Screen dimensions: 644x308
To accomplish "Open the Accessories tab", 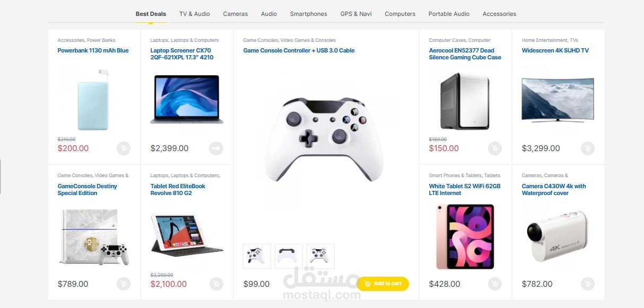I will 499,14.
